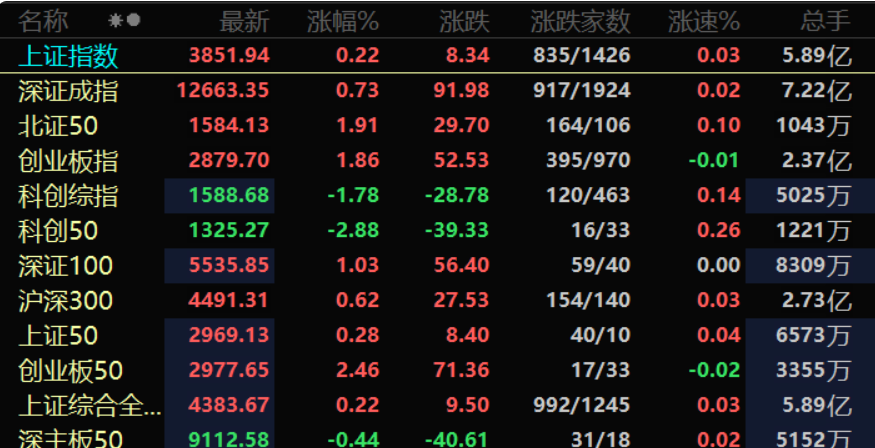Click the -39.33 change value
This screenshot has width=875, height=448.
pyautogui.click(x=457, y=230)
